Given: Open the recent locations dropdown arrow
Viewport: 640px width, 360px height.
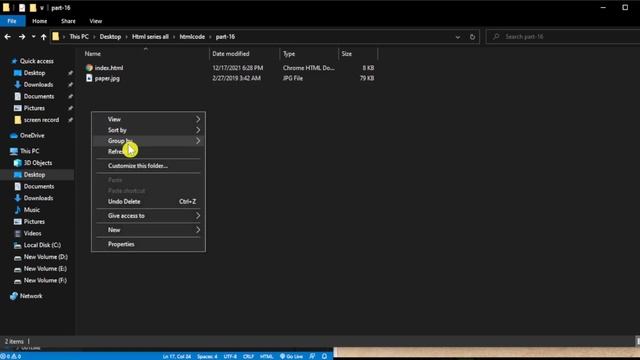Looking at the screenshot, I should (x=33, y=37).
